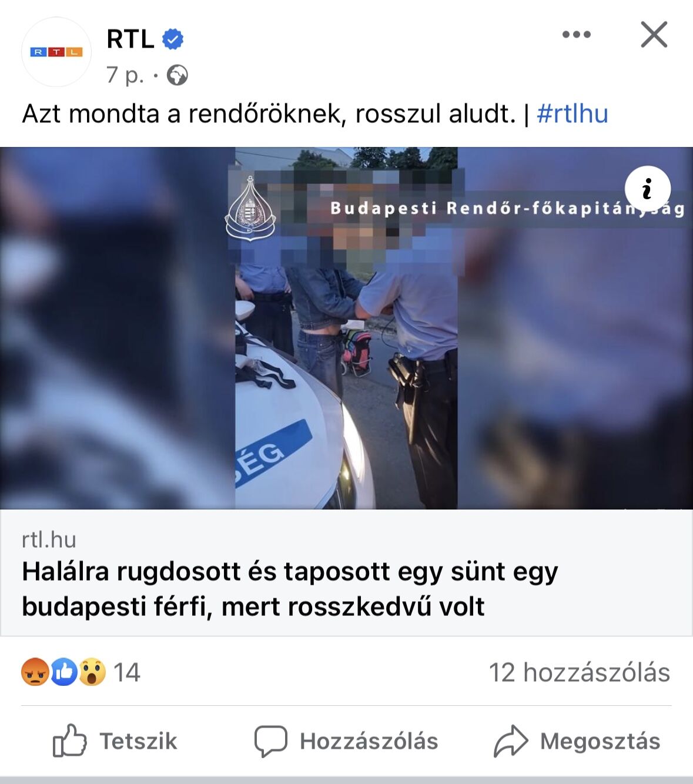Open the #rtlhu hashtag
The image size is (693, 784).
tap(573, 113)
